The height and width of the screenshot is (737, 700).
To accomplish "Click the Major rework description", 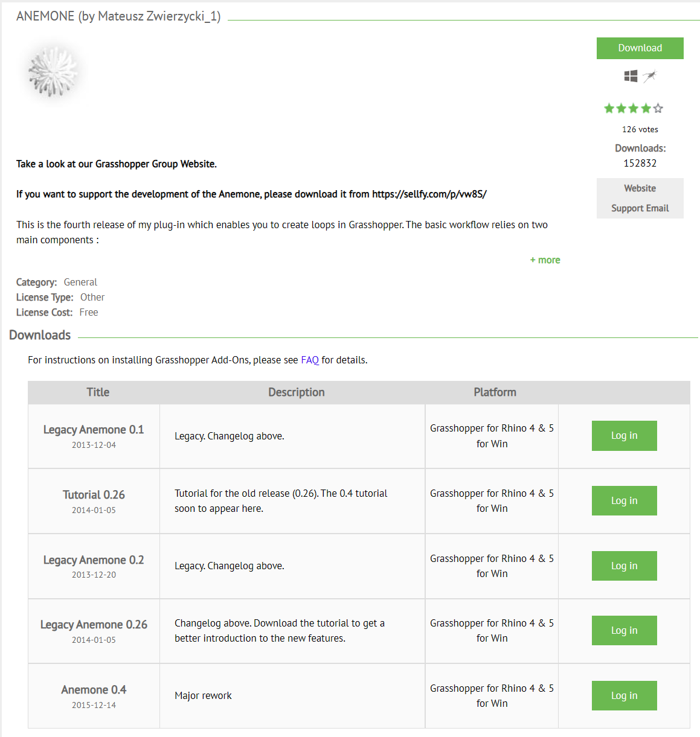I will pyautogui.click(x=203, y=695).
